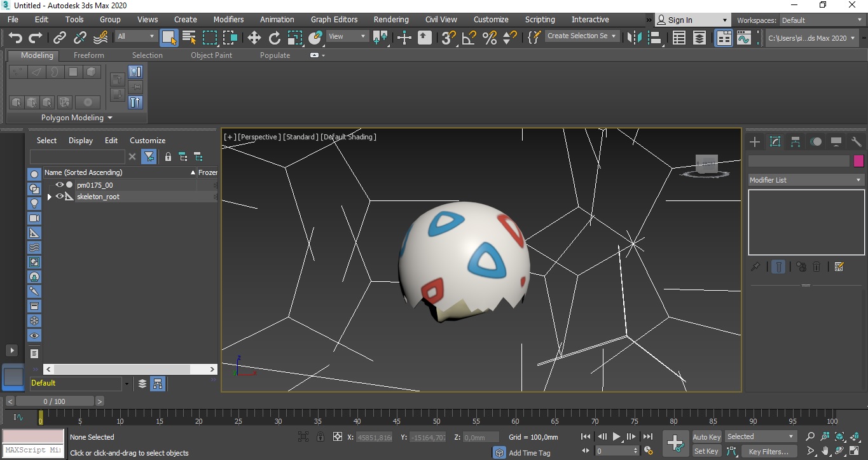Click the pink object color swatch
868x460 pixels.
coord(859,161)
